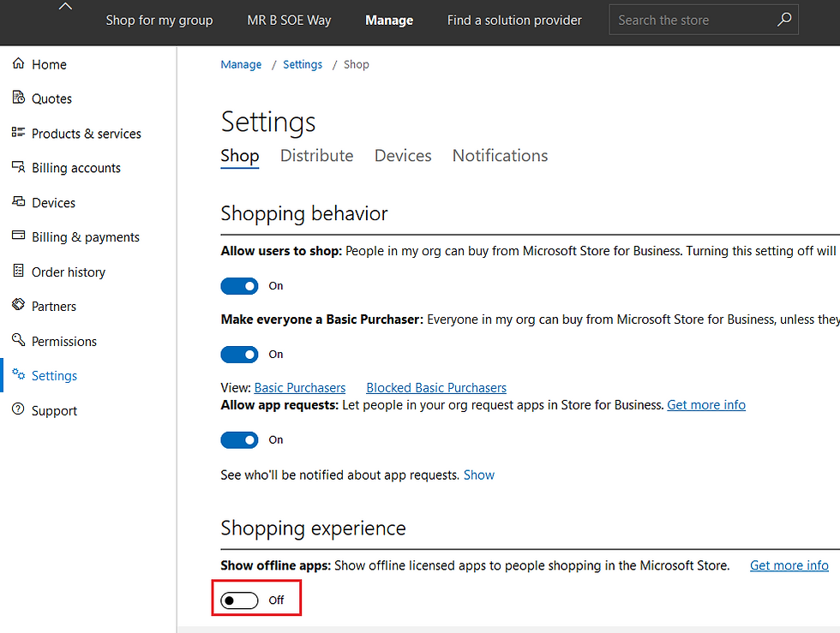
Task: Open the Notifications tab
Action: pyautogui.click(x=500, y=156)
